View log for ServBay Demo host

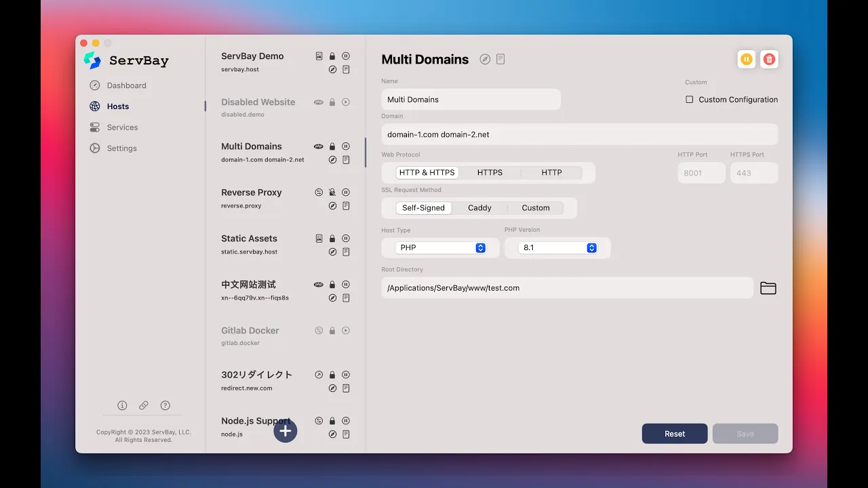[346, 69]
